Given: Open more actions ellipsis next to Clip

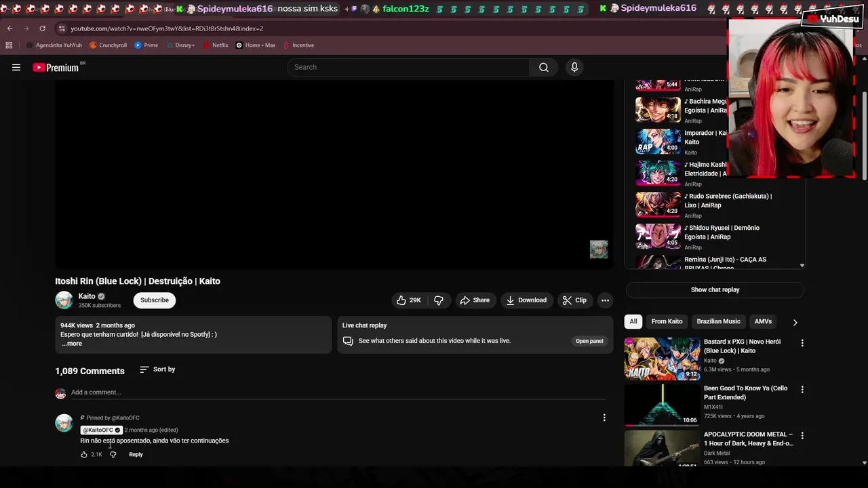Looking at the screenshot, I should [x=605, y=300].
